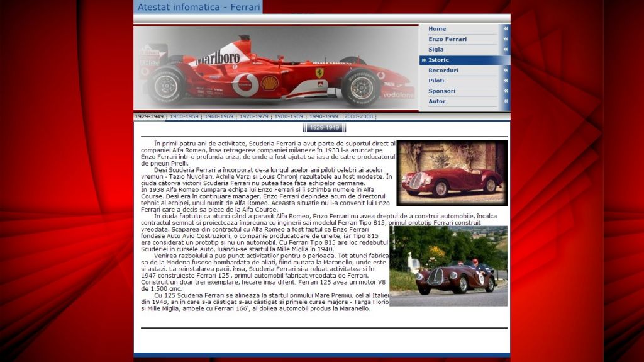
Task: Go to the Recorduri menu item
Action: [443, 71]
